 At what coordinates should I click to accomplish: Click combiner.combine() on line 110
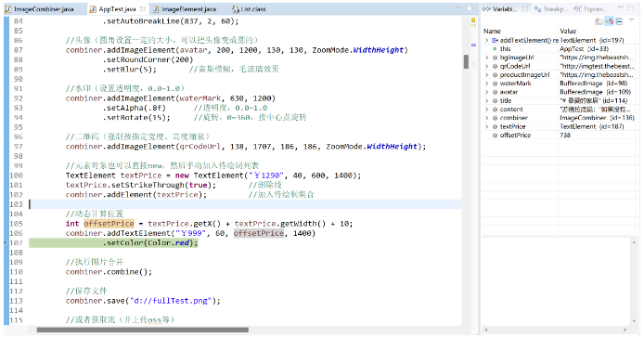coord(109,272)
